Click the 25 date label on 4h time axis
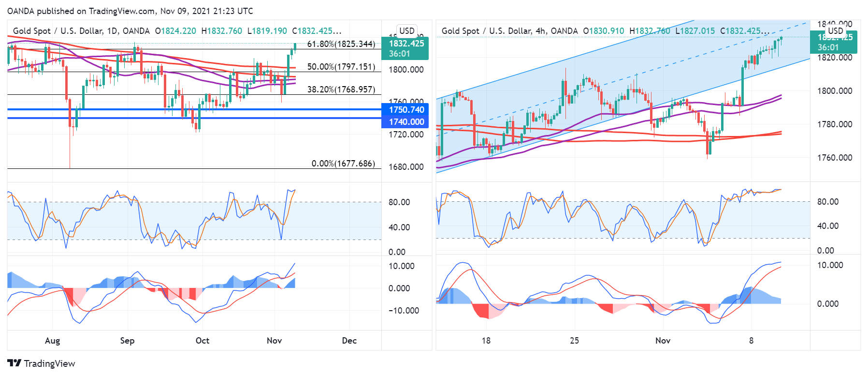This screenshot has height=376, width=868. [574, 341]
